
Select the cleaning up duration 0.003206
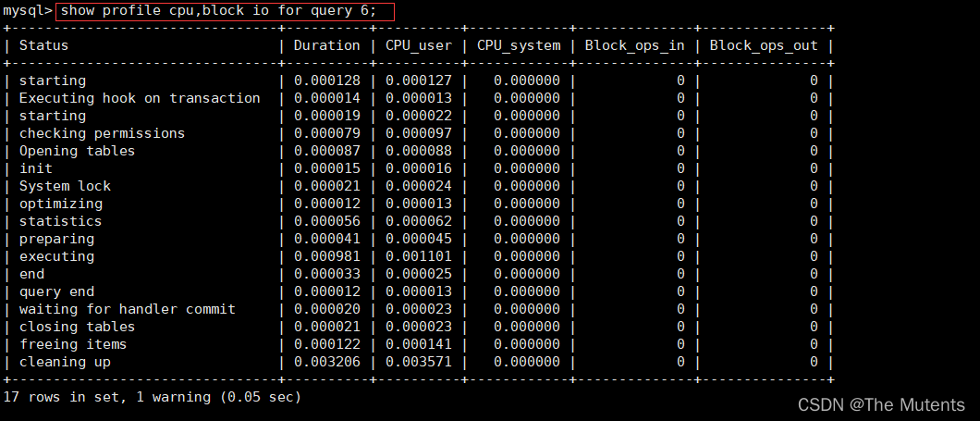coord(327,362)
